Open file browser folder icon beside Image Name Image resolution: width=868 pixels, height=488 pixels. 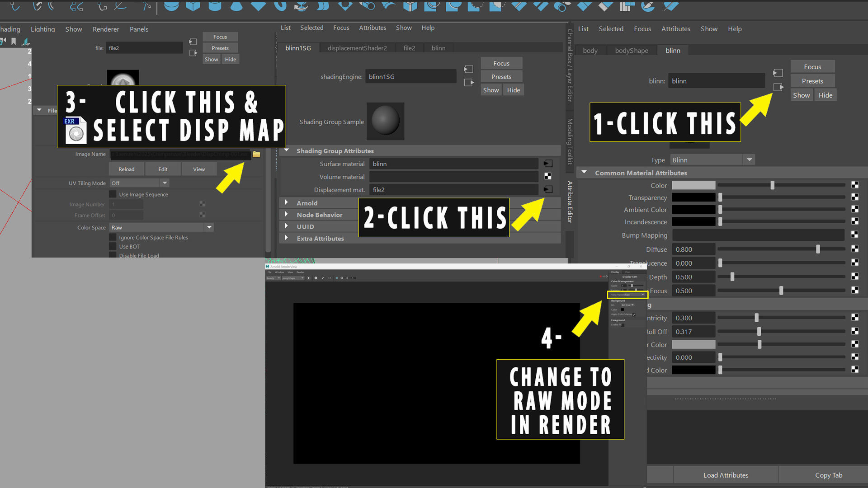point(256,154)
